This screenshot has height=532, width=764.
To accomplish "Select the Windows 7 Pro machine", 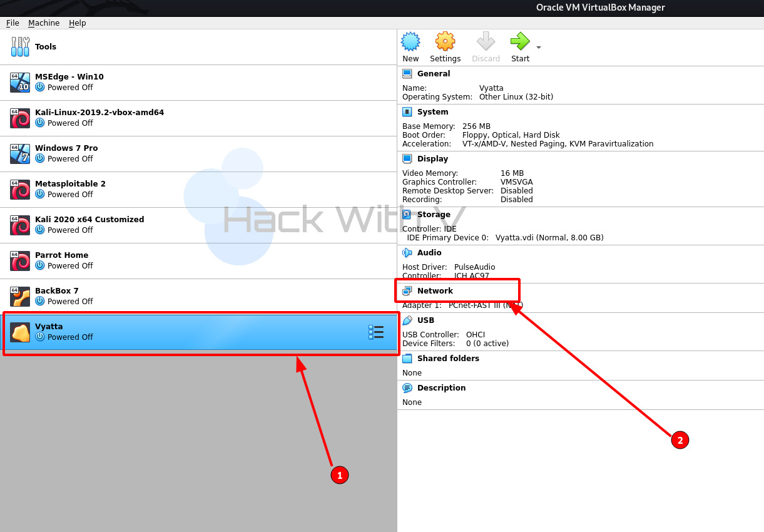I will point(198,154).
